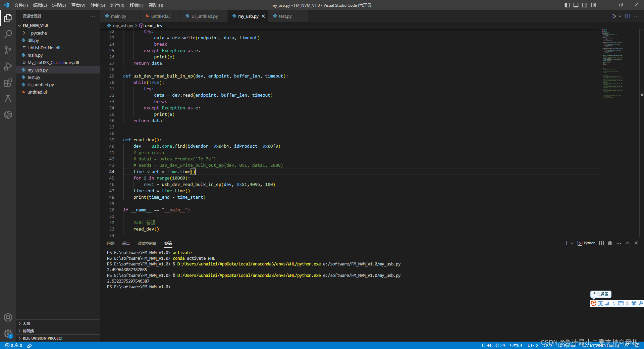Screen dimensions: 644x349
Task: Open the Extensions view
Action: tap(8, 83)
